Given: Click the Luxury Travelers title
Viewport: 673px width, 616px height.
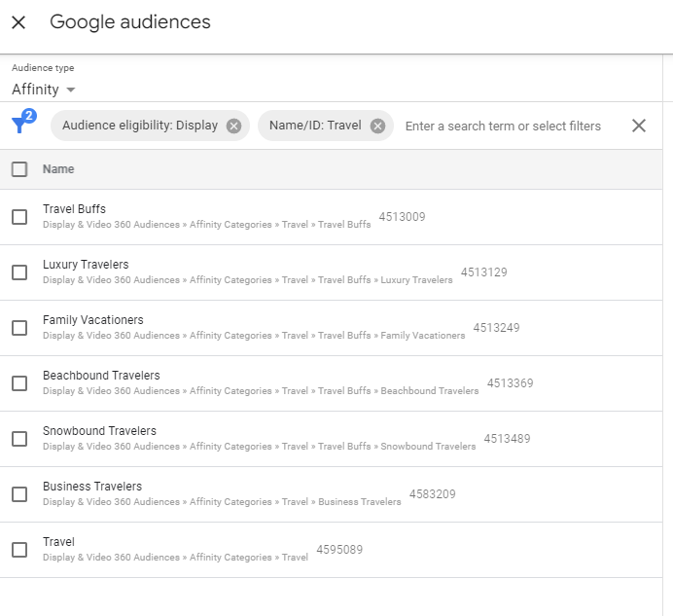Looking at the screenshot, I should click(x=86, y=264).
